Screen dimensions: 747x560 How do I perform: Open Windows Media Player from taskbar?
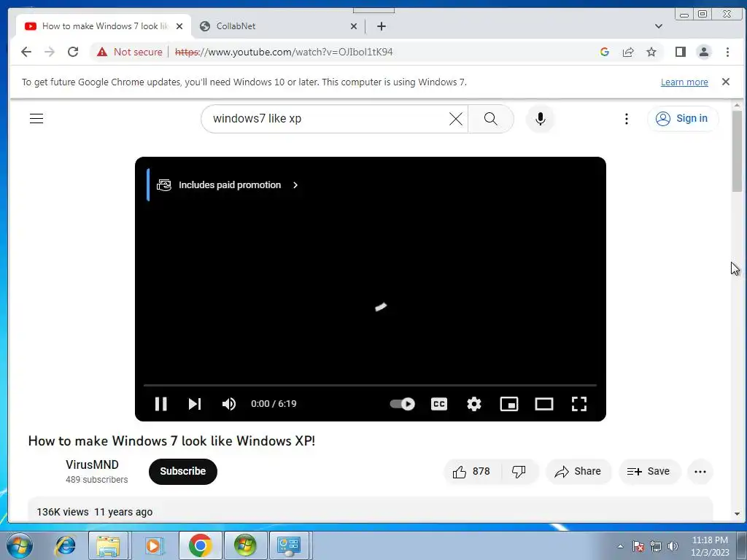[x=154, y=545]
